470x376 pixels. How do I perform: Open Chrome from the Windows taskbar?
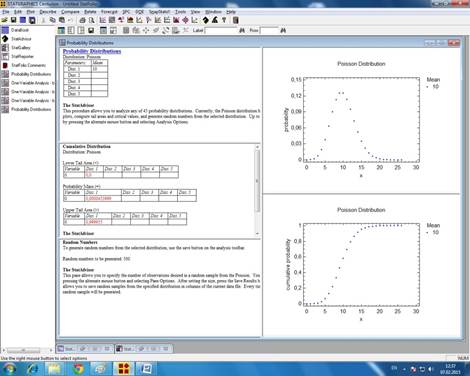(78, 369)
